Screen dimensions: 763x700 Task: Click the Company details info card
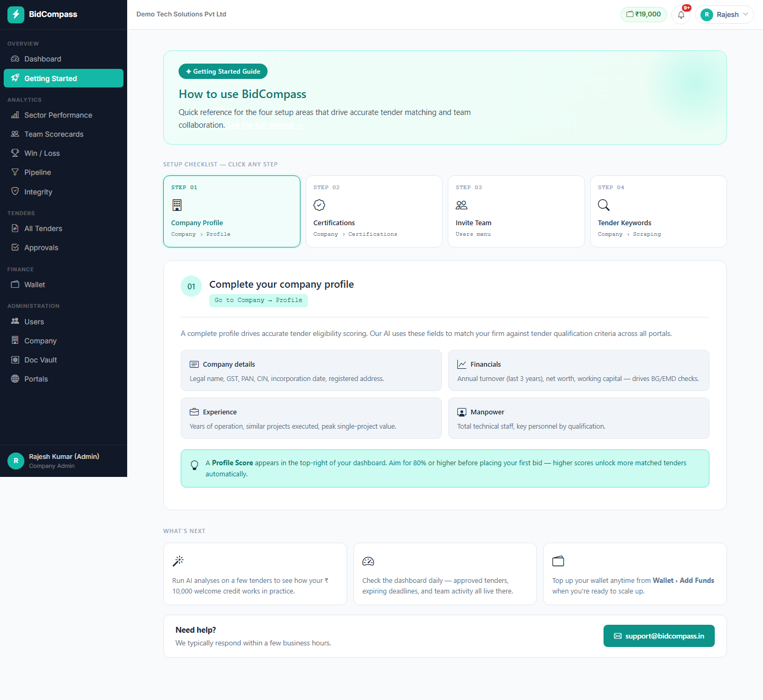pos(311,370)
